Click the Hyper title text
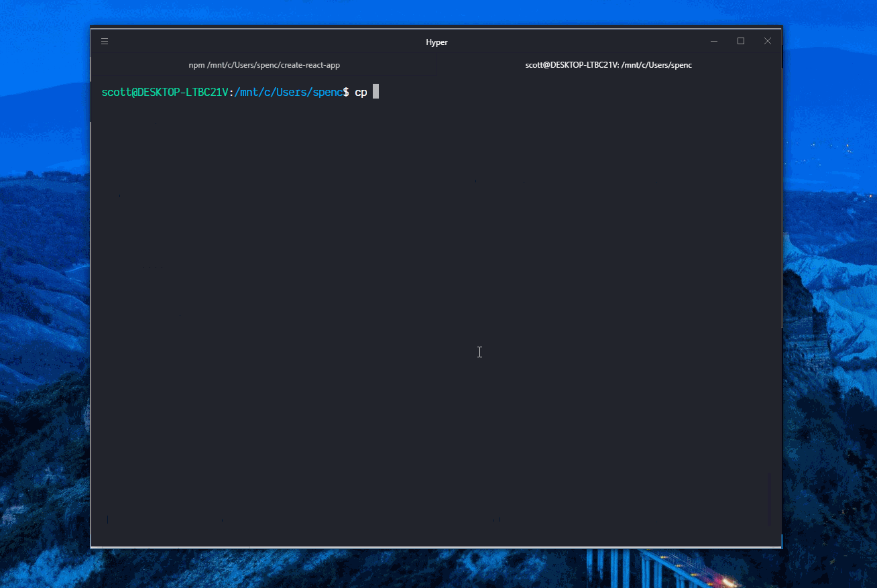 pyautogui.click(x=436, y=42)
